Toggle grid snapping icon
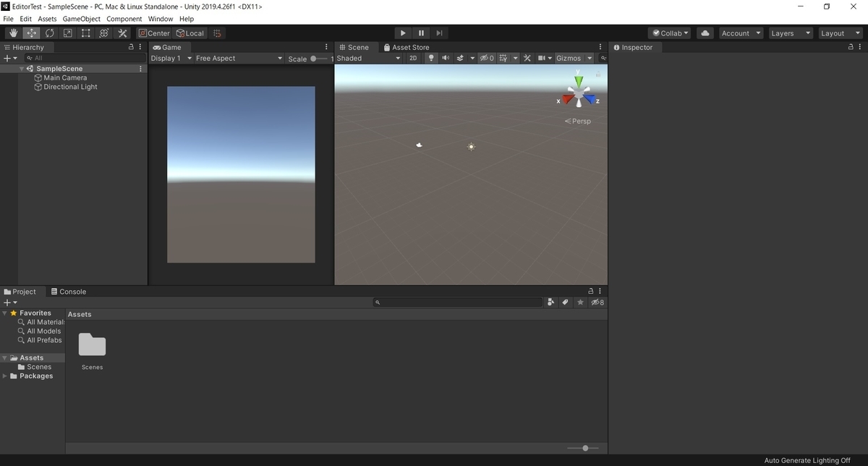 point(217,33)
